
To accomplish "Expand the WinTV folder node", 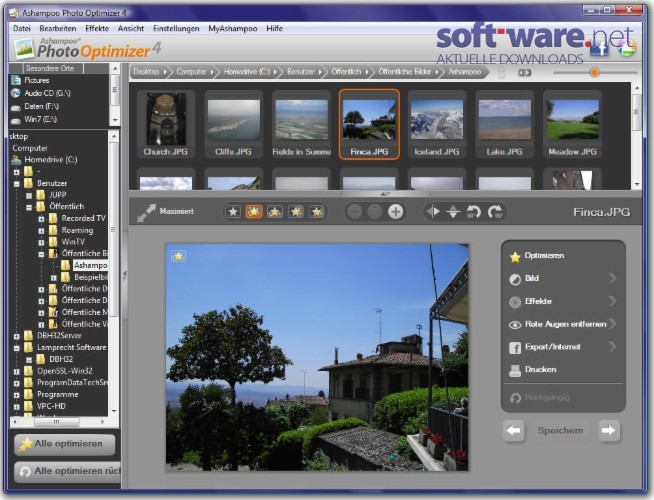I will tap(41, 242).
